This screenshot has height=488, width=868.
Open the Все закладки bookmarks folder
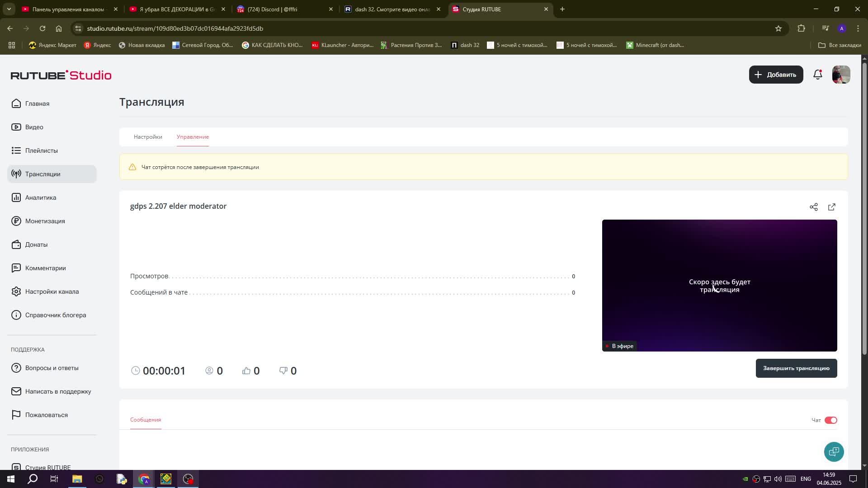840,45
